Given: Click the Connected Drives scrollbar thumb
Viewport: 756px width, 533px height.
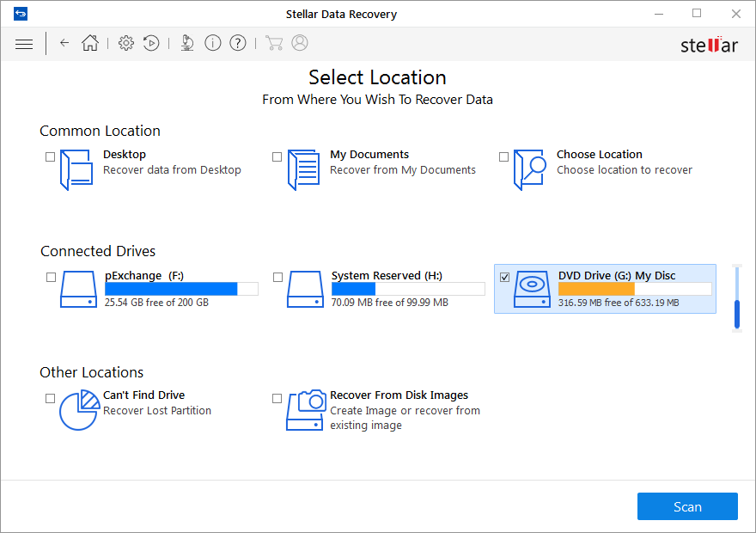Looking at the screenshot, I should point(737,315).
